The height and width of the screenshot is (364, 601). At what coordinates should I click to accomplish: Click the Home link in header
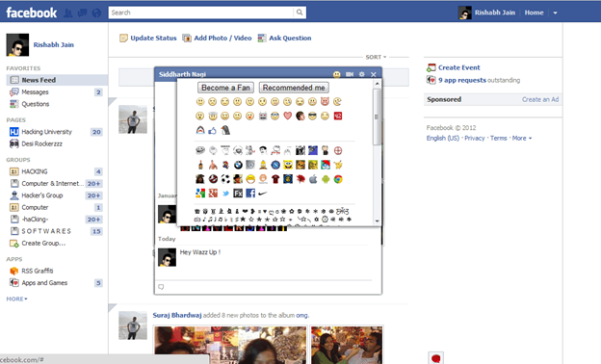534,13
